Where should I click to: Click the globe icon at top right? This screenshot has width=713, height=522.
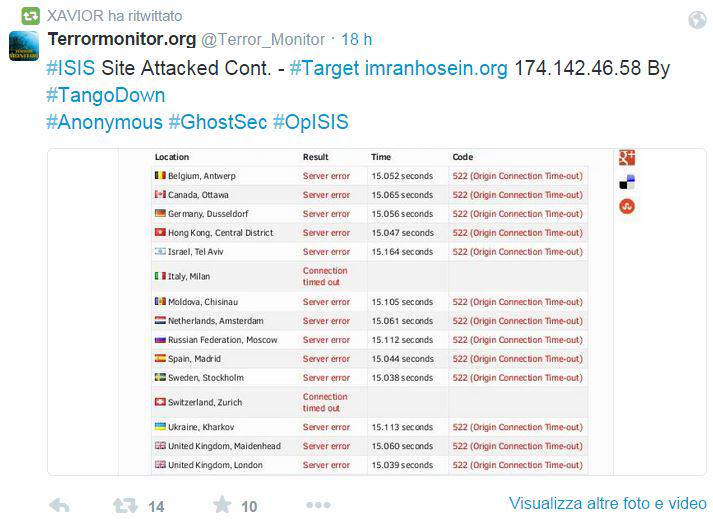[697, 20]
